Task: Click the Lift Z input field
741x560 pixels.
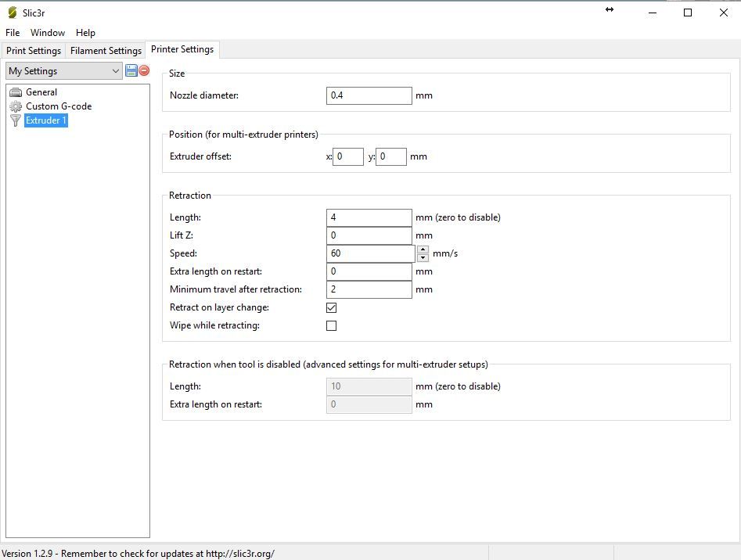Action: pyautogui.click(x=369, y=235)
